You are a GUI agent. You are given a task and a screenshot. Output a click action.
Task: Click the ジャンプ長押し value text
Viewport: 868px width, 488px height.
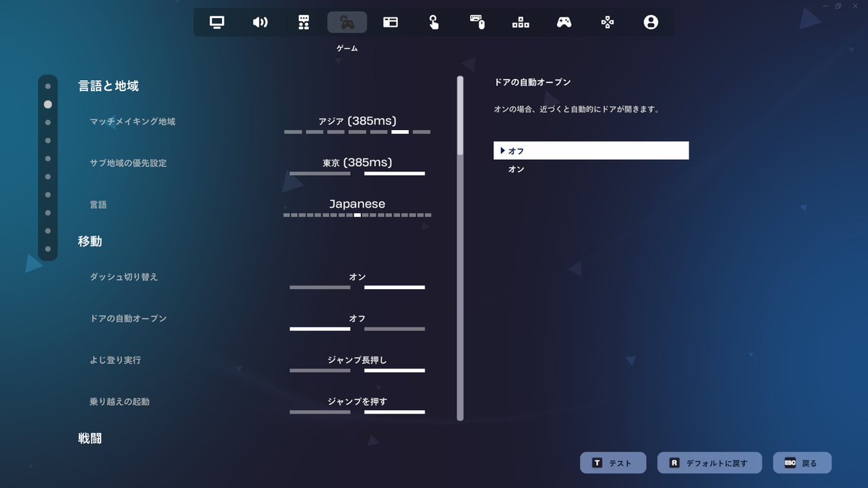coord(357,360)
